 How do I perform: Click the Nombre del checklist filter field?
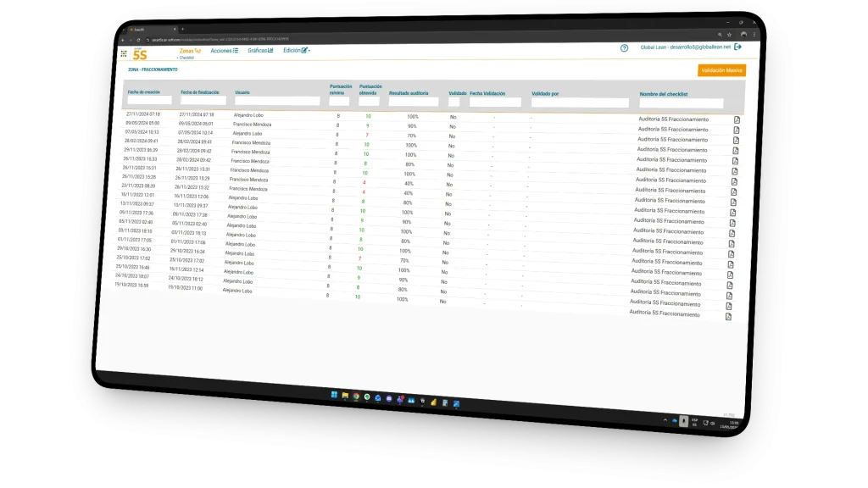point(681,103)
